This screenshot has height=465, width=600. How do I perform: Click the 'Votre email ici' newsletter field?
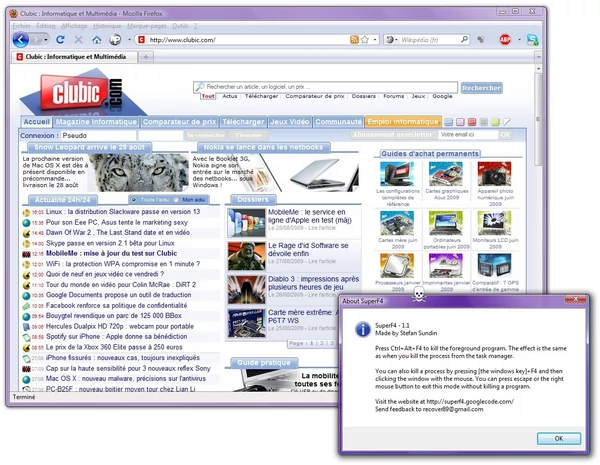468,135
